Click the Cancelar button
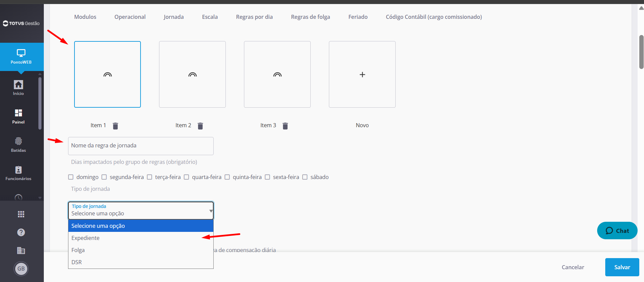 click(x=573, y=267)
